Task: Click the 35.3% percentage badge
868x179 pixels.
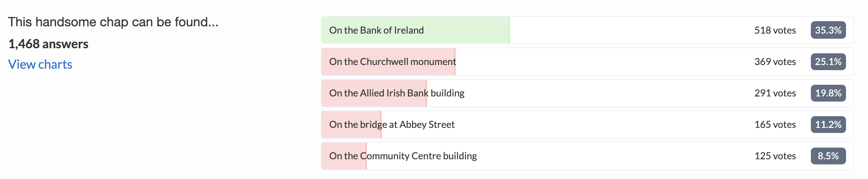Action: (x=828, y=30)
